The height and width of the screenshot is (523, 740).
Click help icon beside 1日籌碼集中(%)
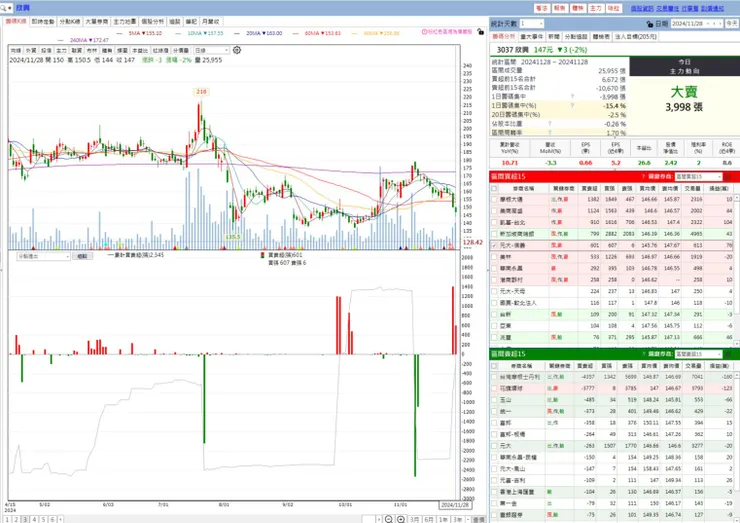click(x=572, y=105)
